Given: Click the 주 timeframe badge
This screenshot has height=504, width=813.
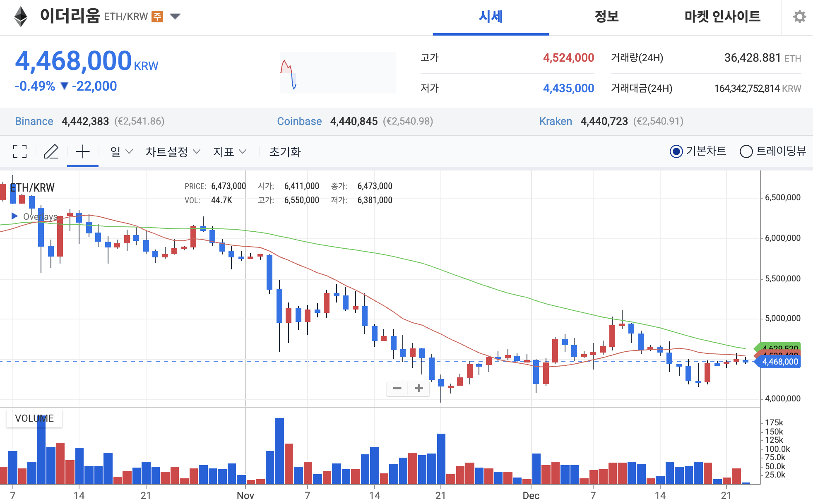Looking at the screenshot, I should pos(157,16).
